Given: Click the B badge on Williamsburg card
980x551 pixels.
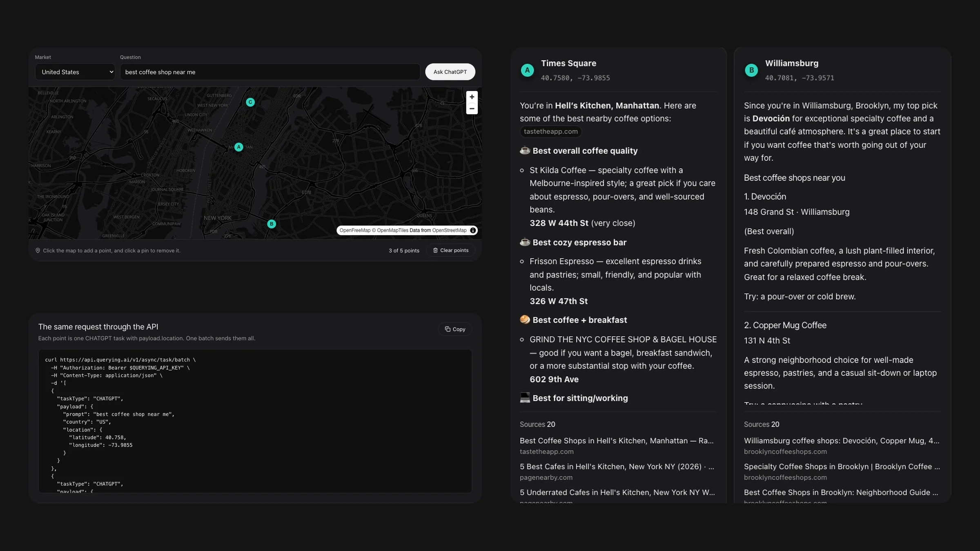Looking at the screenshot, I should (x=751, y=70).
